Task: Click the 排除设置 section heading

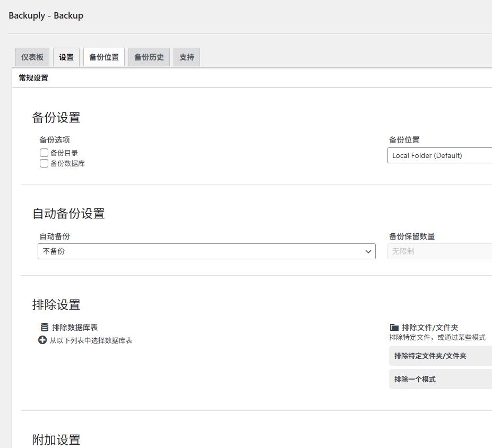Action: pyautogui.click(x=56, y=304)
